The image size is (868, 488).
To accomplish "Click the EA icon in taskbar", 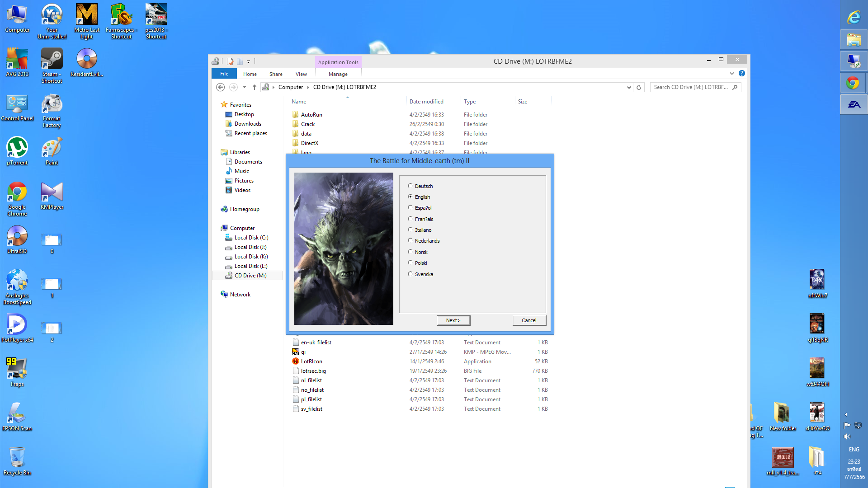I will click(x=854, y=105).
